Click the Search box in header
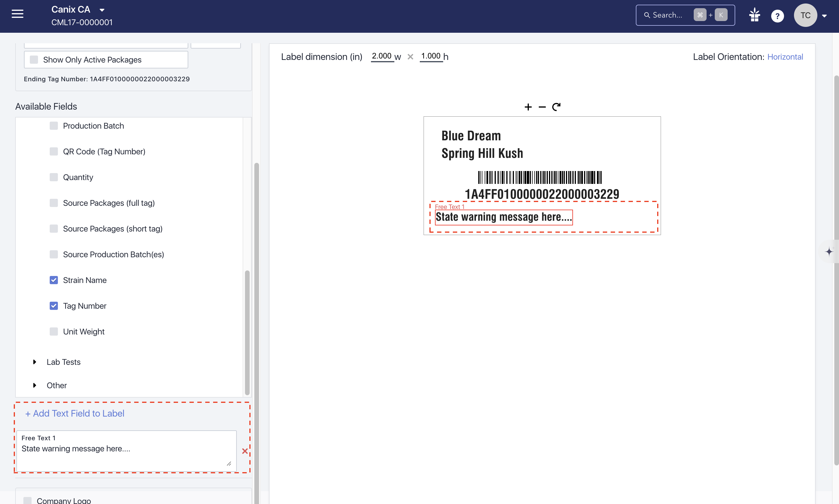Screen dimensions: 839x504 (685, 15)
